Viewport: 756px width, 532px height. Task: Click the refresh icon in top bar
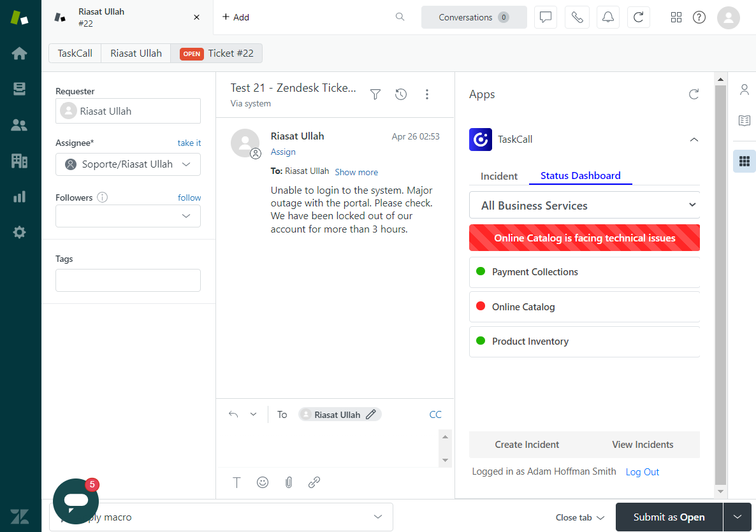[x=638, y=17]
